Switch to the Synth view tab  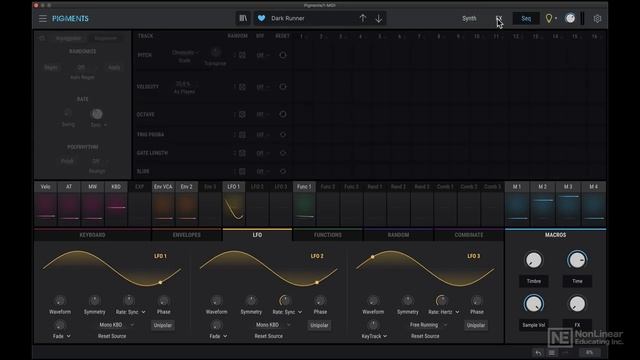(x=469, y=18)
